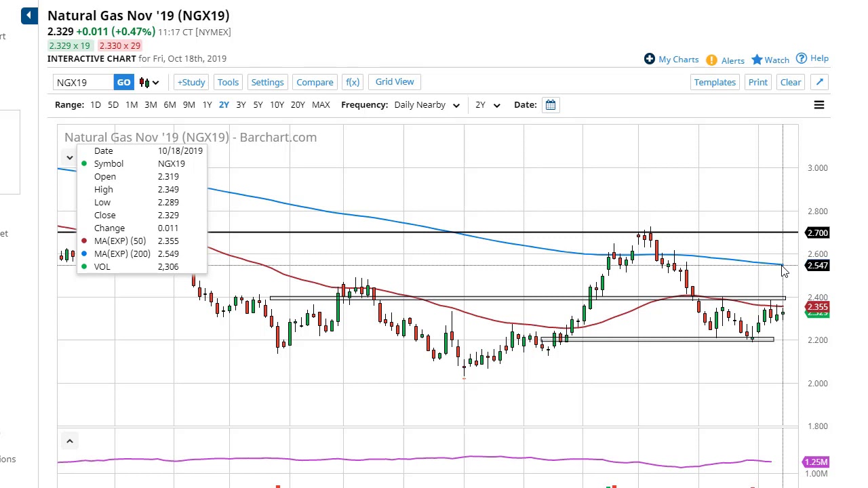Click the bid price 2.329 x 19
The image size is (868, 488).
pyautogui.click(x=69, y=45)
